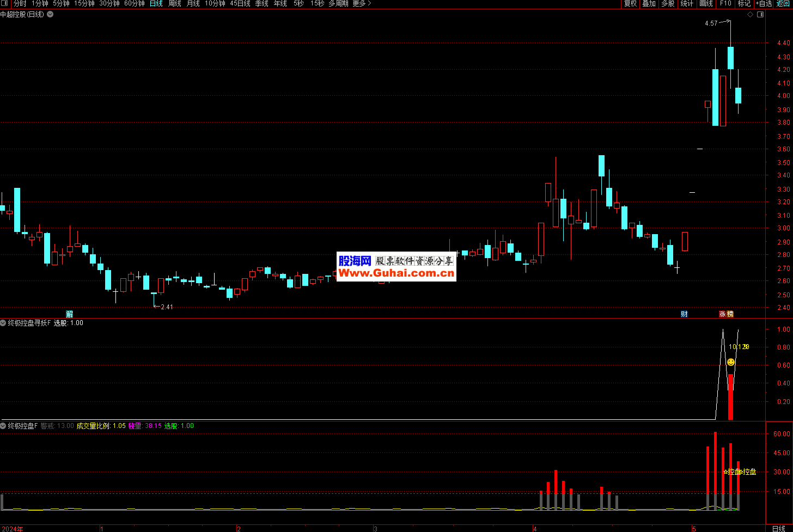The height and width of the screenshot is (532, 793).
Task: Open the 中超控股(日线) chart dropdown
Action: (x=50, y=15)
